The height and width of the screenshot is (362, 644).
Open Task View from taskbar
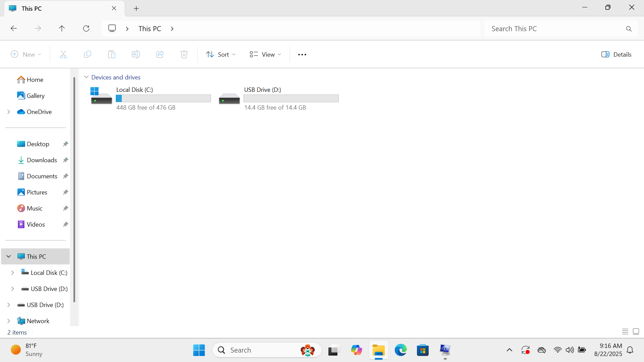click(334, 350)
